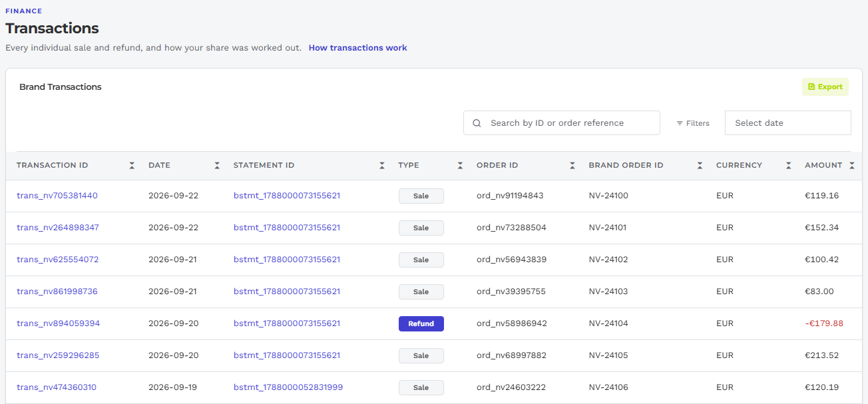Click the refund amount -€179.88

pyautogui.click(x=824, y=323)
